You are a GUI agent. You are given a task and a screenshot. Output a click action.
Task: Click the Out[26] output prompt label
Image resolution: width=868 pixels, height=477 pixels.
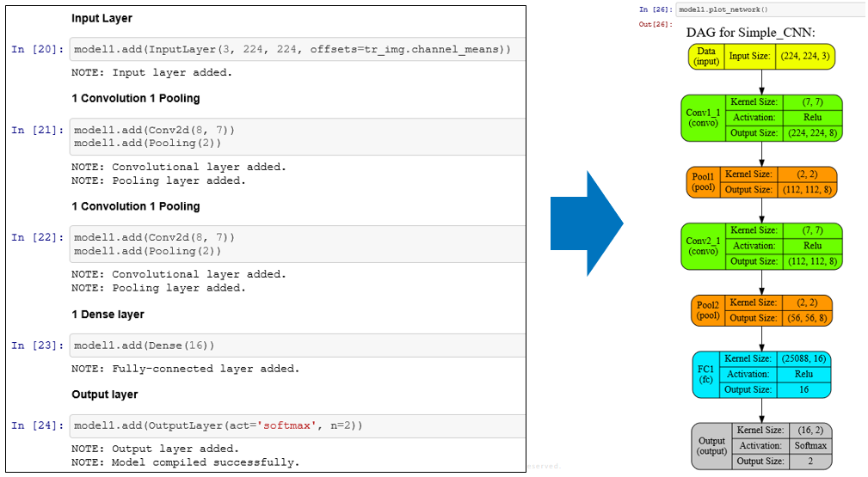pos(655,24)
